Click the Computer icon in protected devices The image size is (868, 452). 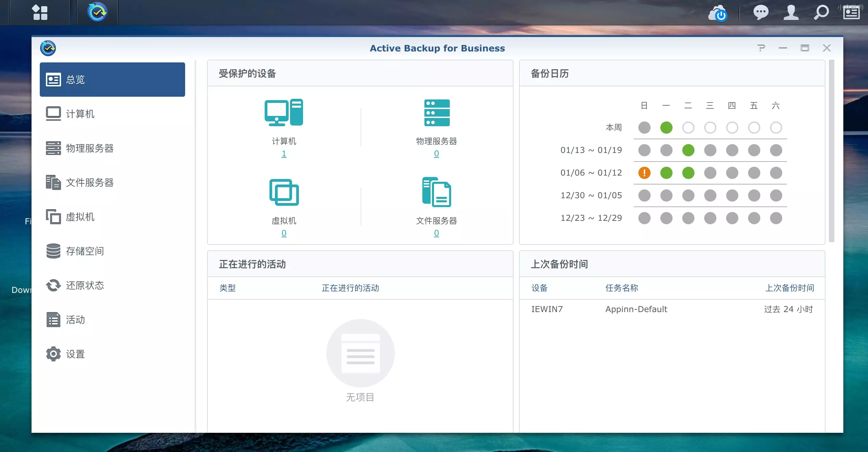pos(284,112)
